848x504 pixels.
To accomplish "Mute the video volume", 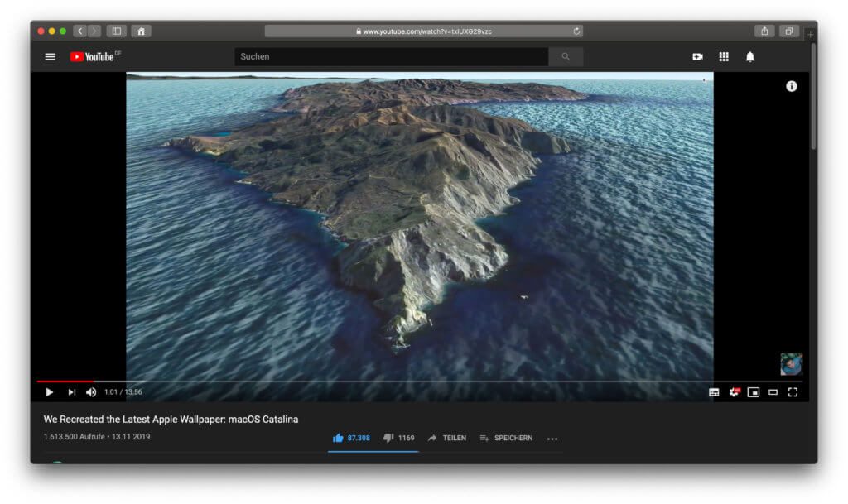I will pyautogui.click(x=91, y=392).
